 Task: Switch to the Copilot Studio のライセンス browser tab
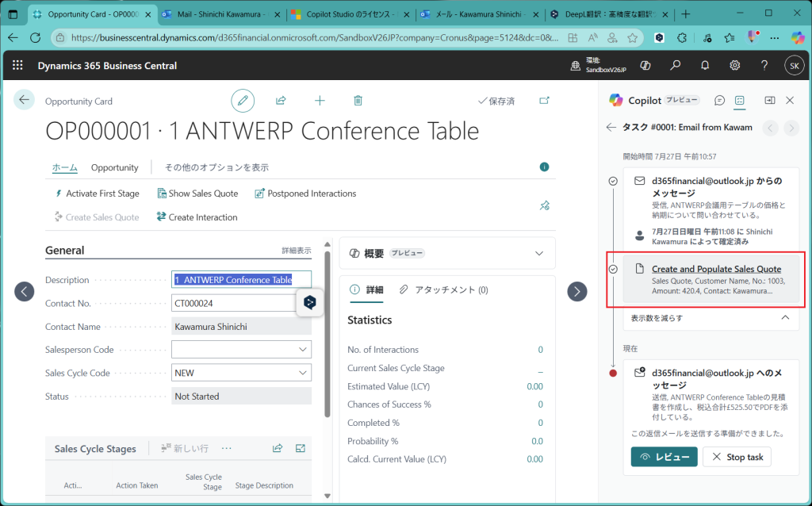pos(350,14)
